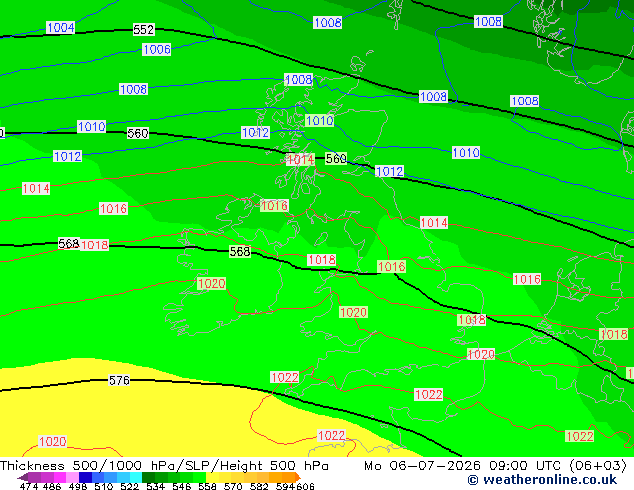Click the legend value 474
Viewport: 634px width, 490px height.
pos(29,486)
